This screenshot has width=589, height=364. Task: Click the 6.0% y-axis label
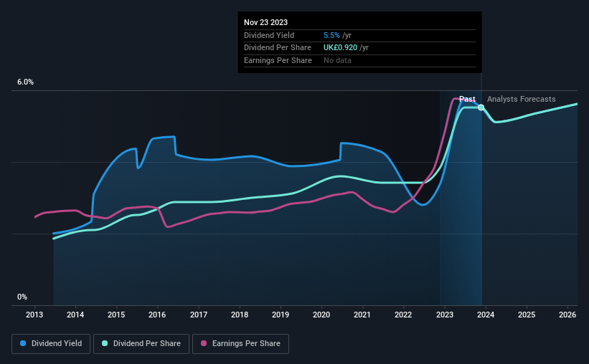point(26,82)
